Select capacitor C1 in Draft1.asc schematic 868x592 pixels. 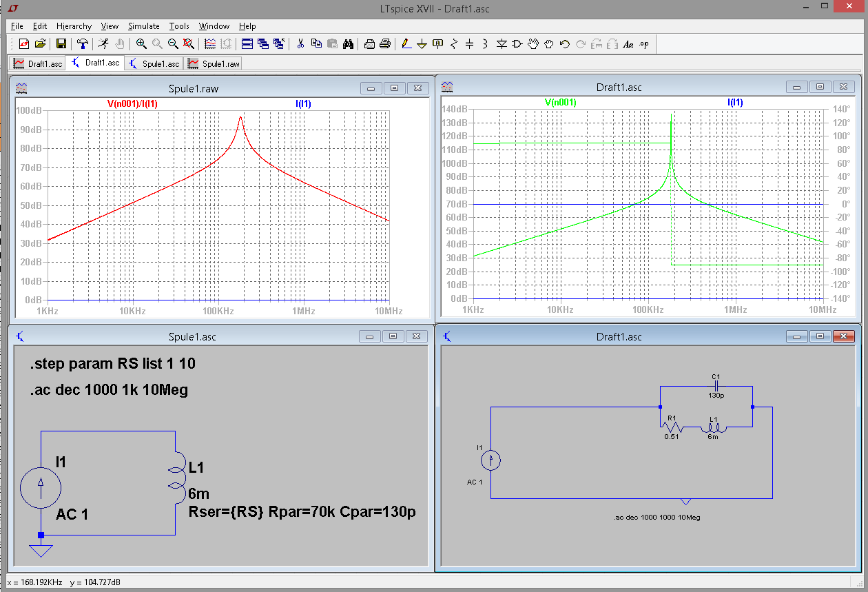coord(716,386)
